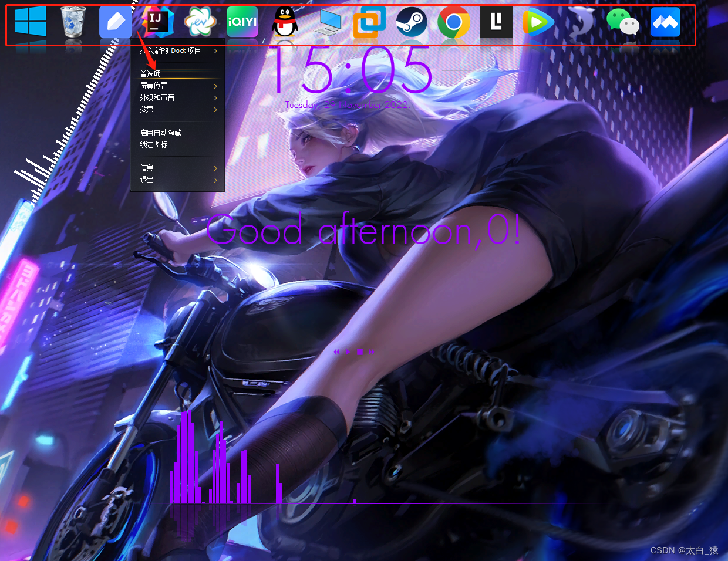The image size is (728, 561).
Task: Open Tencent Video dock icon
Action: 538,22
